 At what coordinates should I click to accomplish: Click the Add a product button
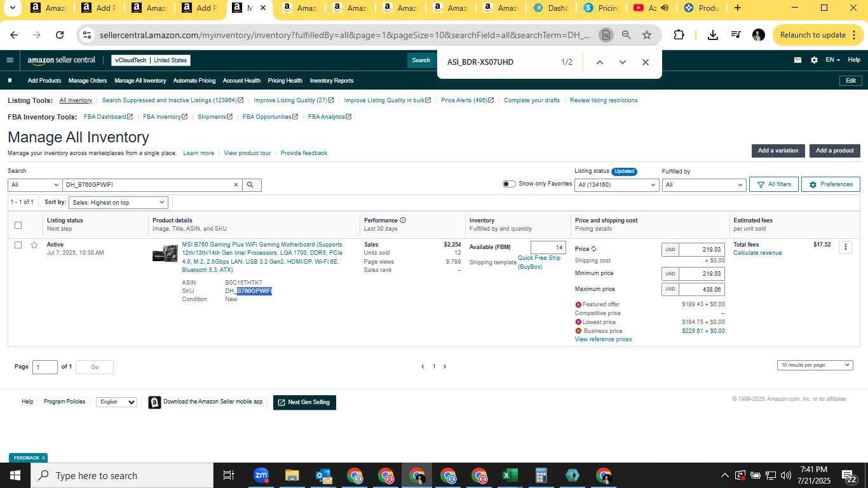834,151
